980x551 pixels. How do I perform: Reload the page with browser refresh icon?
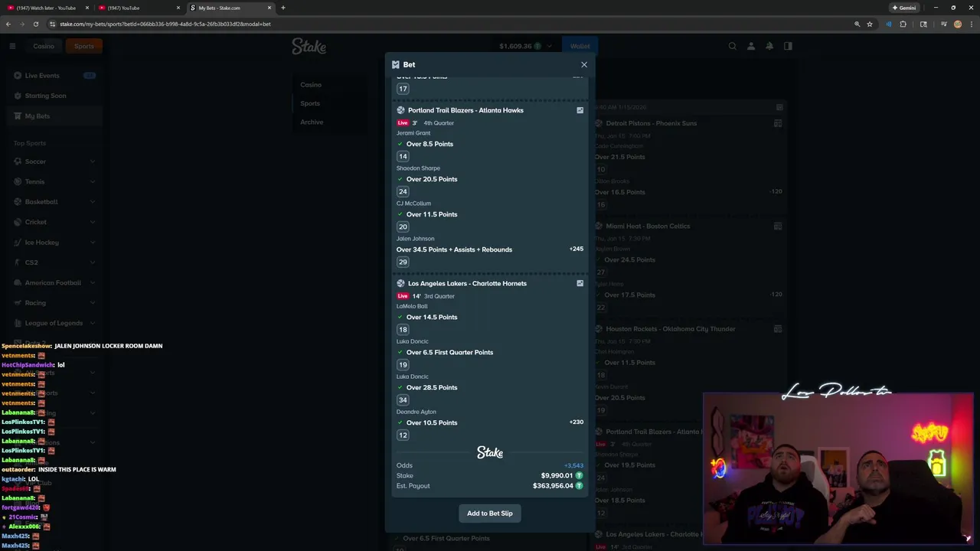click(x=36, y=24)
